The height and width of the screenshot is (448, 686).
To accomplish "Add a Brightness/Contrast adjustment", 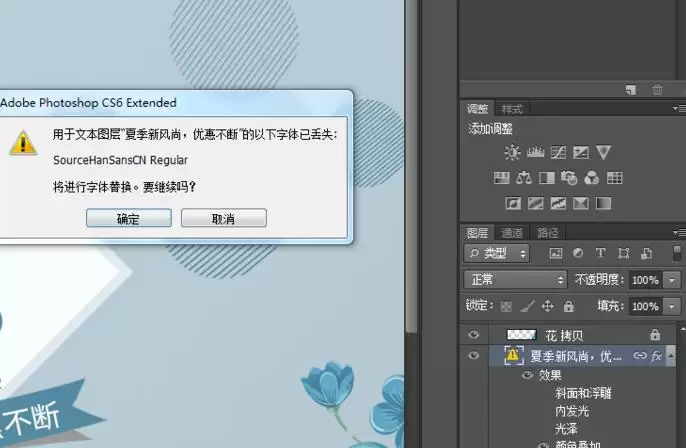I will coord(512,152).
